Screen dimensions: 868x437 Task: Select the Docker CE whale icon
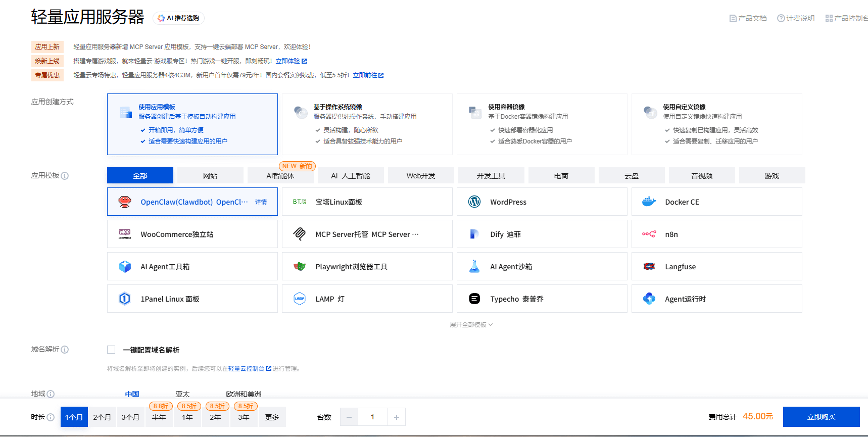[649, 202]
